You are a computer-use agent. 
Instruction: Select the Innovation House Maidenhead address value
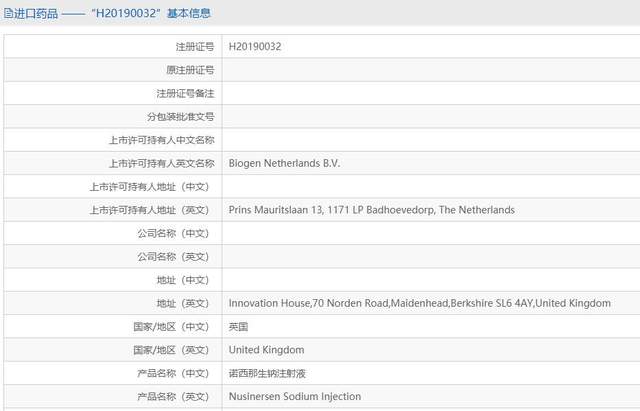(x=420, y=303)
